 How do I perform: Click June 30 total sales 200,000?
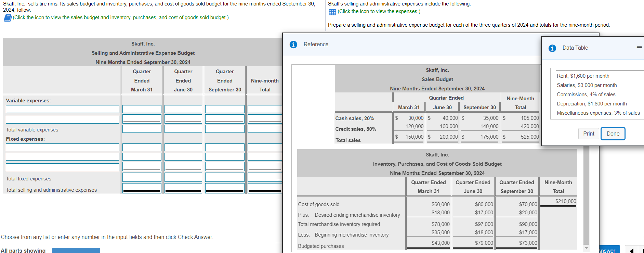point(449,137)
